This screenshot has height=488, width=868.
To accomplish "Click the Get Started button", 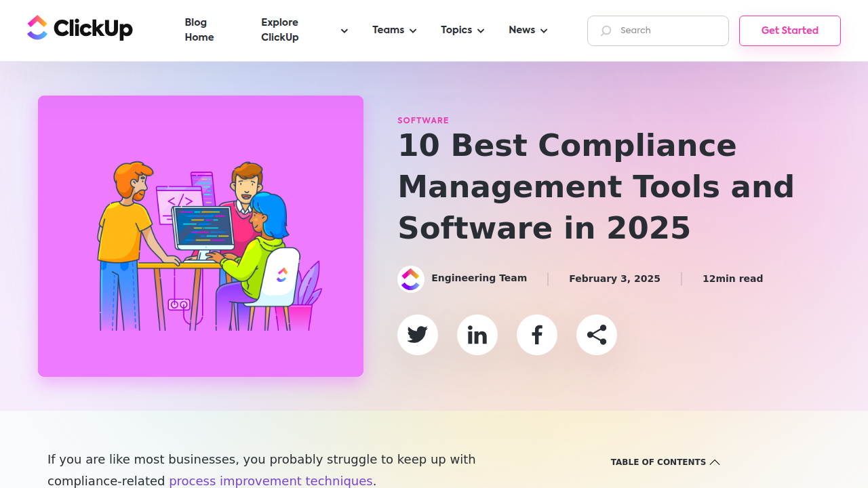I will pos(790,30).
